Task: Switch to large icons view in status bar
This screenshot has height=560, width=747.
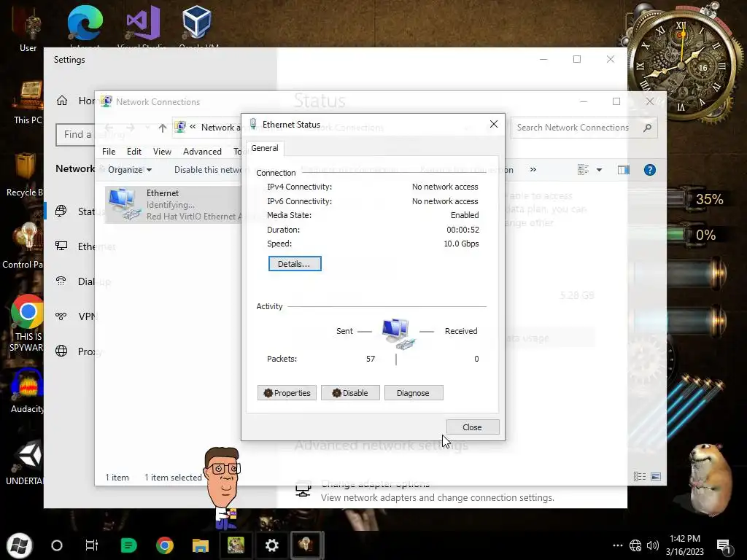Action: tap(656, 477)
